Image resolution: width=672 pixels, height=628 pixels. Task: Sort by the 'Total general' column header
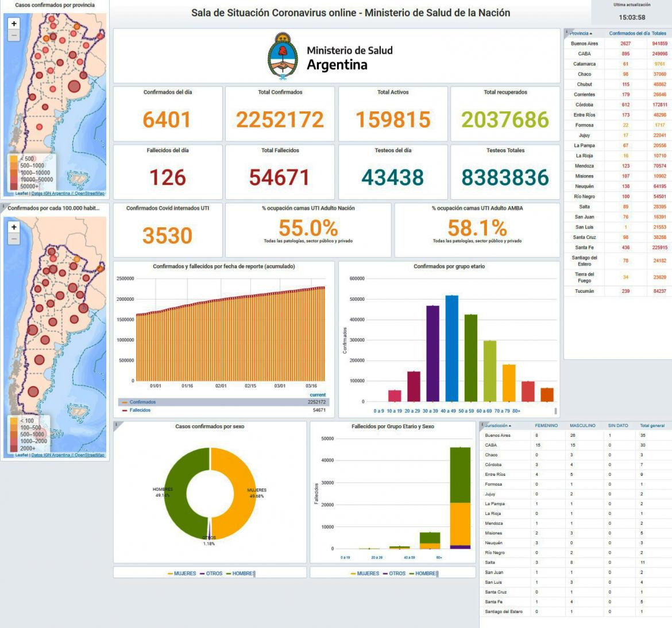(652, 425)
